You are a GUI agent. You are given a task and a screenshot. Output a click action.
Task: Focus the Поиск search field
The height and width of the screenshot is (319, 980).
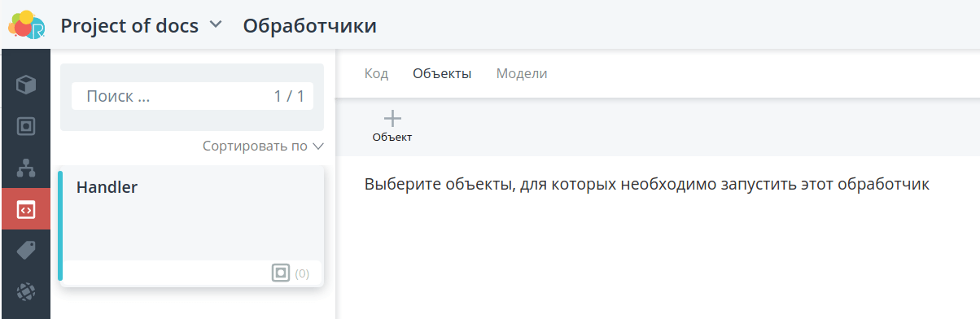coord(192,96)
